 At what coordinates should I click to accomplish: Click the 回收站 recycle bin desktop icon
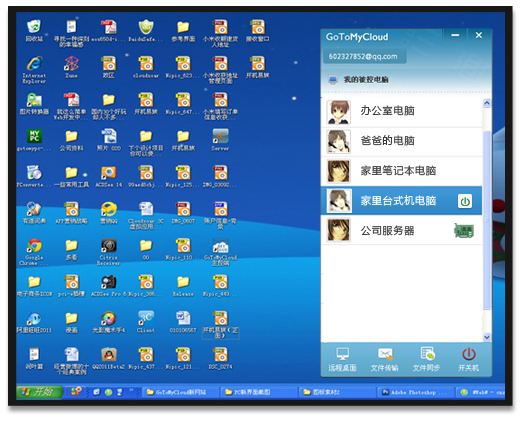[x=34, y=31]
